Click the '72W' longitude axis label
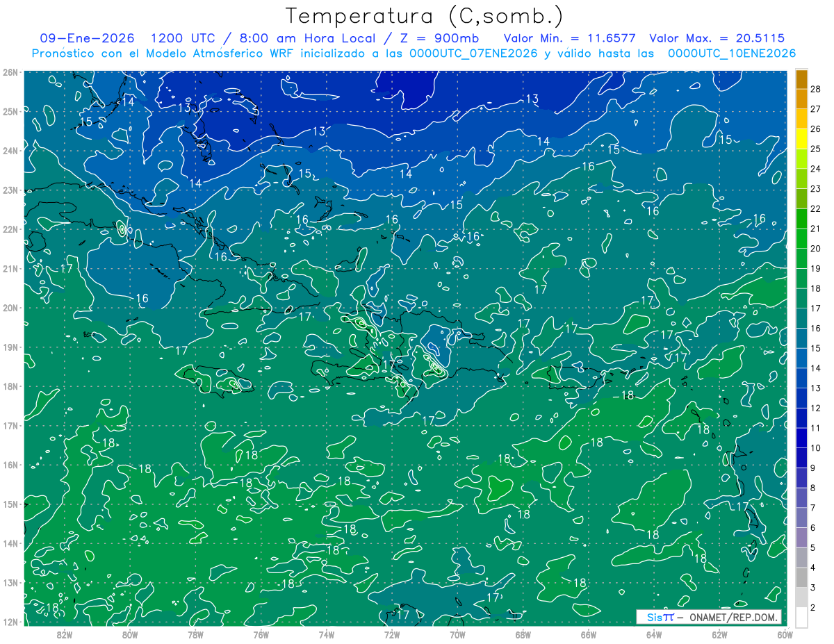The image size is (834, 644). point(392,635)
